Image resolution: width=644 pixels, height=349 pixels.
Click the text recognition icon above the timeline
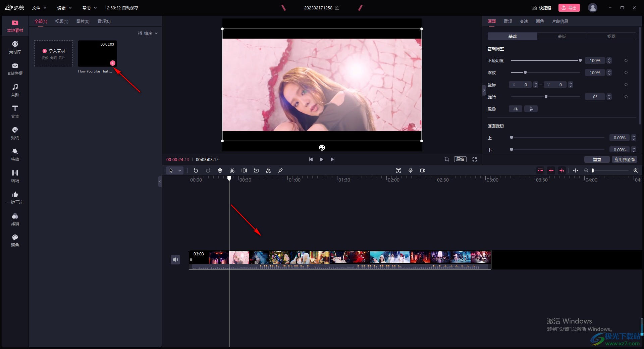pyautogui.click(x=398, y=170)
